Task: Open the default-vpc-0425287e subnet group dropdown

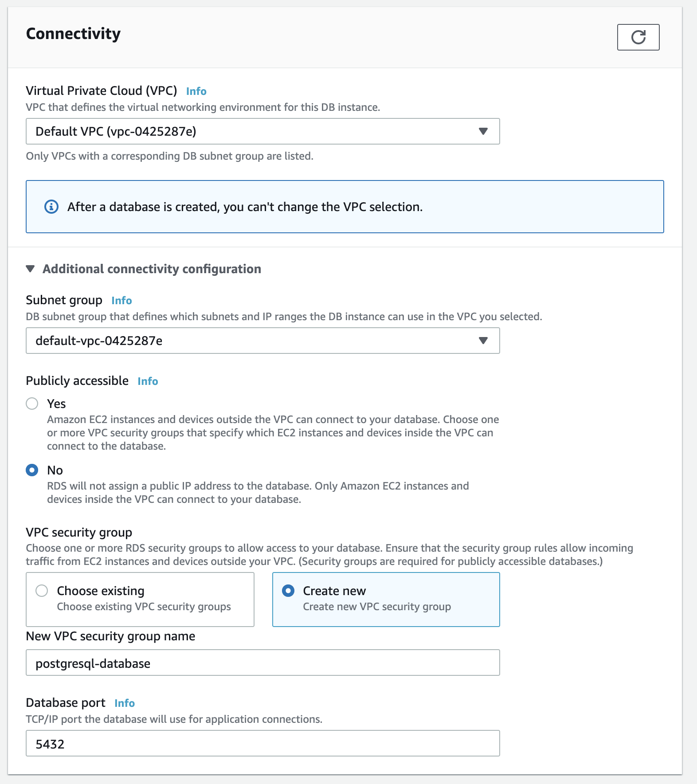Action: click(x=263, y=341)
